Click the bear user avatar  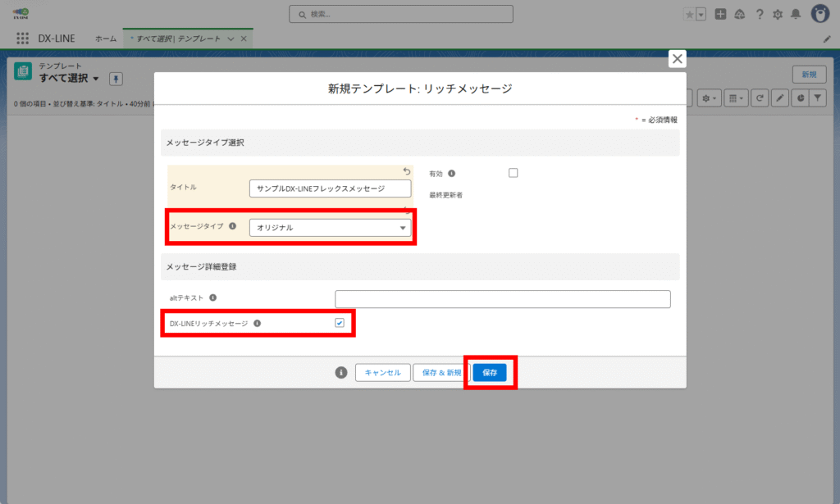click(819, 14)
